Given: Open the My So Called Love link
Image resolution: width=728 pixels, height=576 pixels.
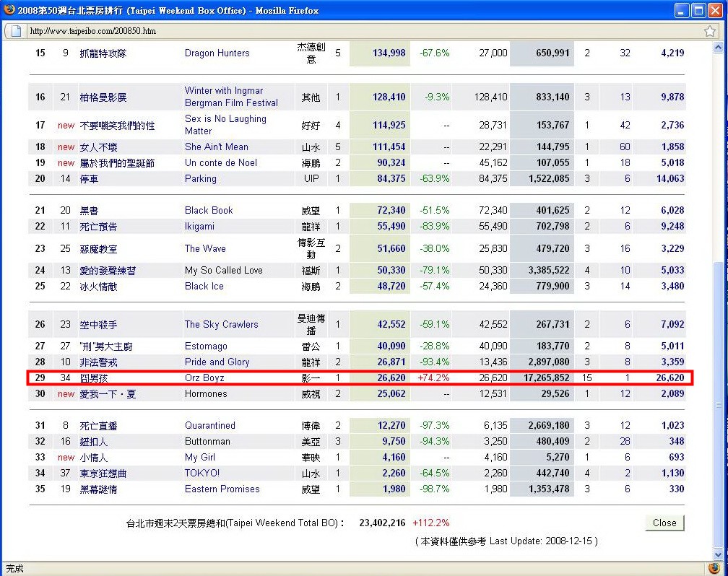Looking at the screenshot, I should (224, 270).
